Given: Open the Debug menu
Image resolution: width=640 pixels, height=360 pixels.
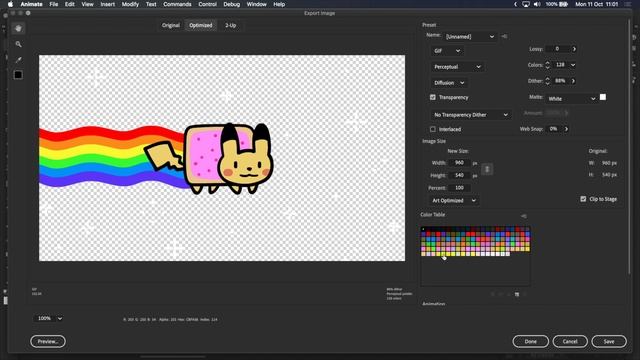Looking at the screenshot, I should click(231, 4).
